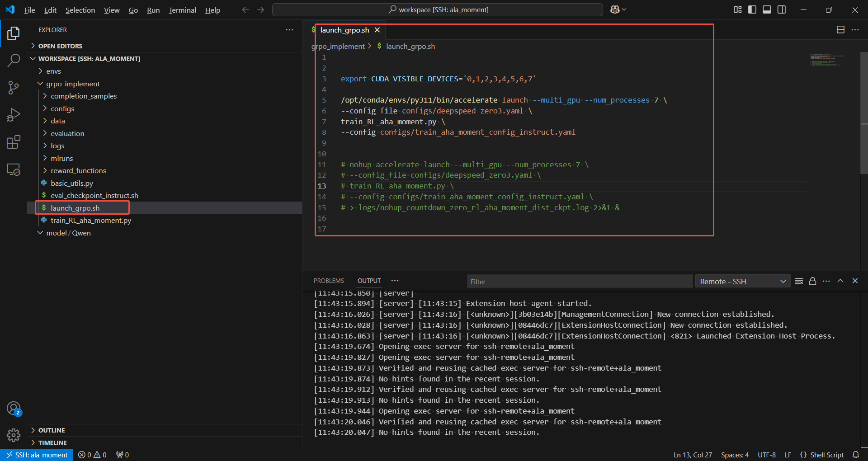Open the Extensions view

14,142
